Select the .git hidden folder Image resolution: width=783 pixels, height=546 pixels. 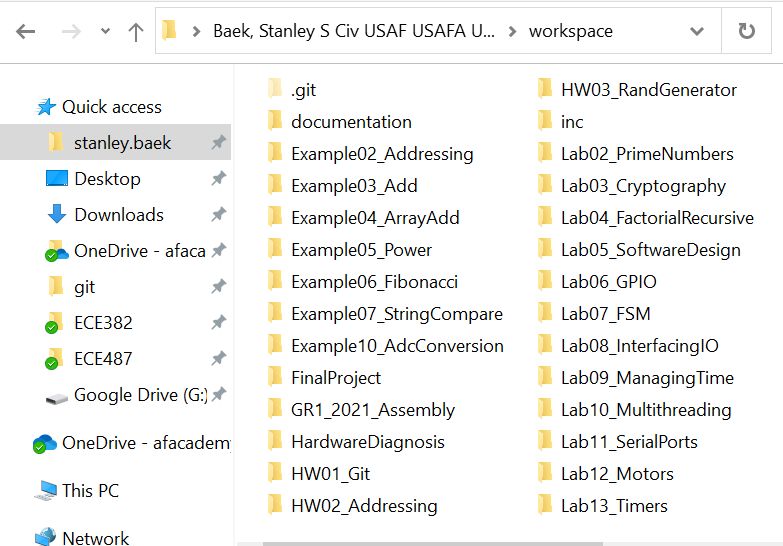pyautogui.click(x=292, y=90)
